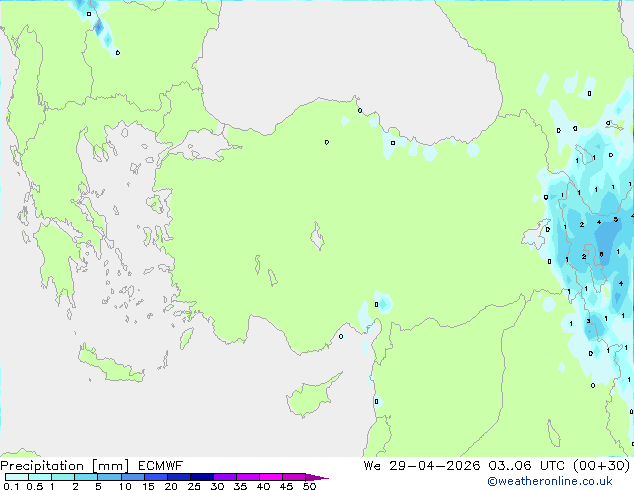634x490 pixels.
Task: Click the island of Crete on map
Action: 110,365
